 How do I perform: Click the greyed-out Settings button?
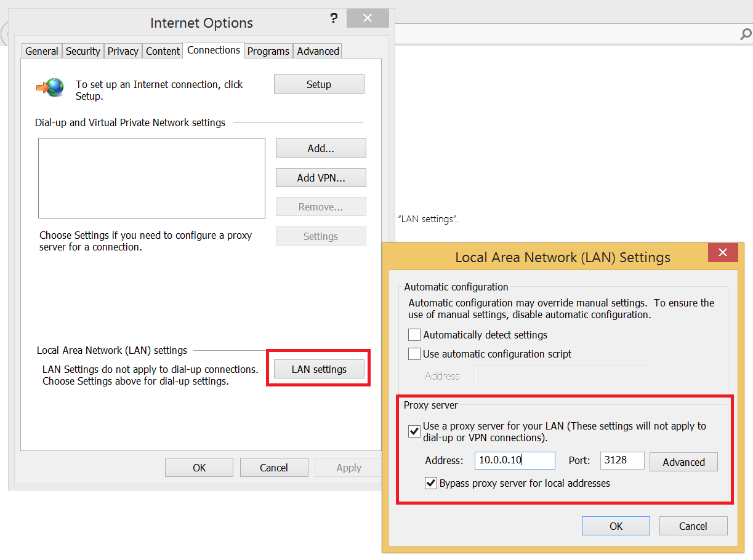pos(321,236)
